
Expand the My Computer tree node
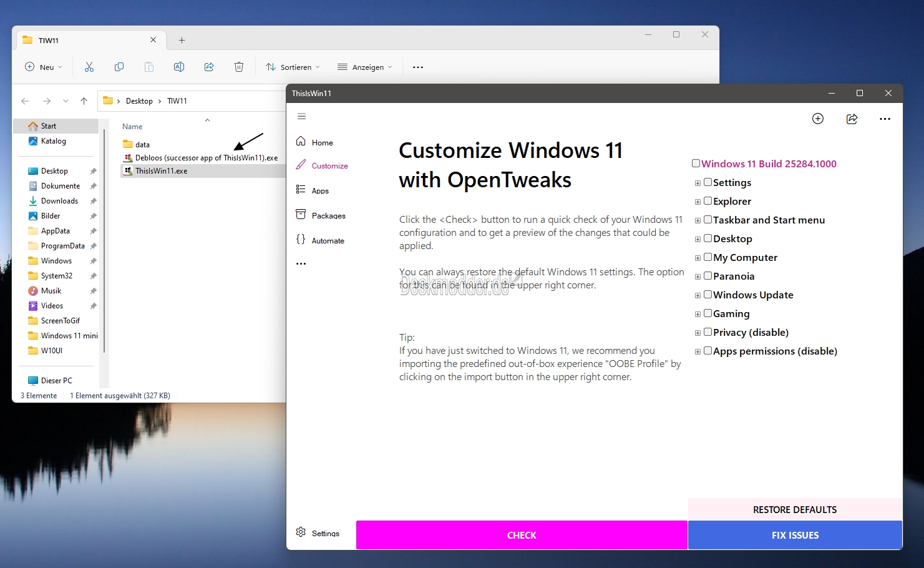[x=698, y=258]
